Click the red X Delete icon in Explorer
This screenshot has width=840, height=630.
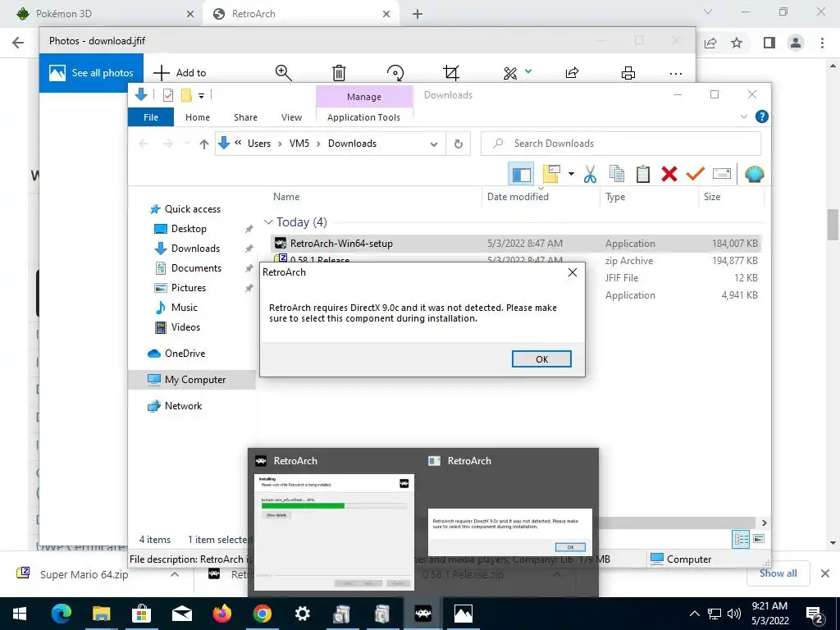pos(669,174)
